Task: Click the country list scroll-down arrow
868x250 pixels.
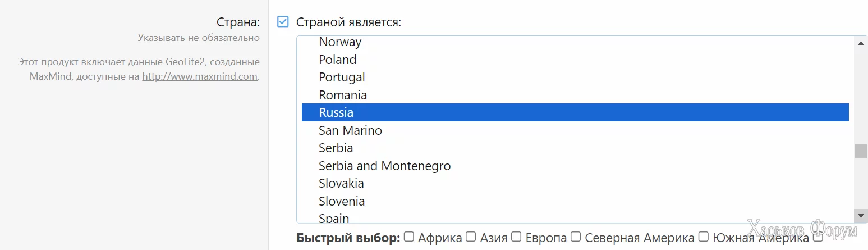Action: click(860, 215)
